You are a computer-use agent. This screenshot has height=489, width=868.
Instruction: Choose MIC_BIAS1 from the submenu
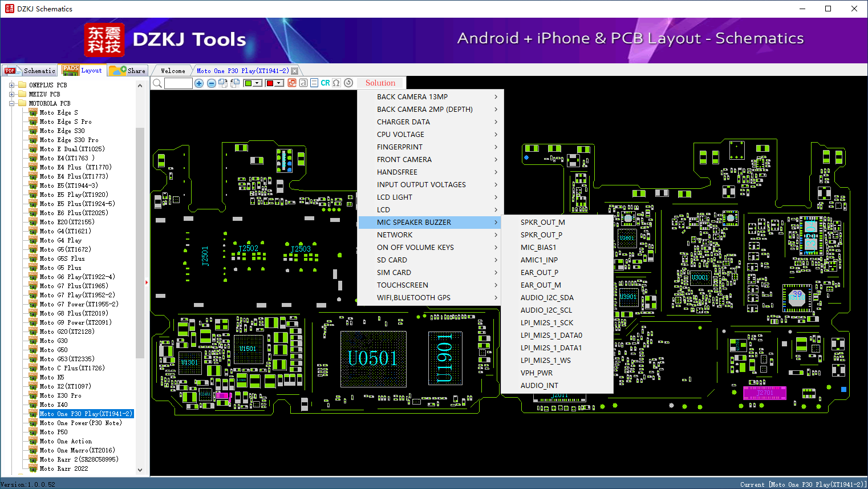557,247
